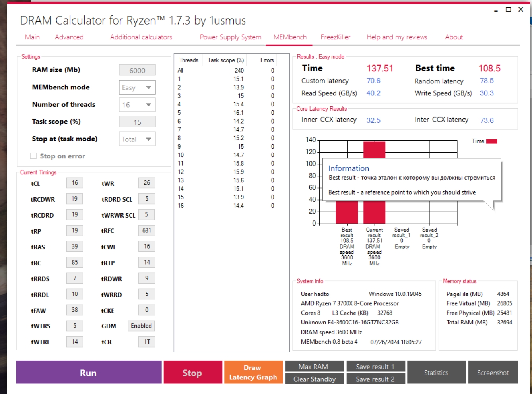Click Draw Latency Graph
The image size is (532, 394).
[253, 372]
